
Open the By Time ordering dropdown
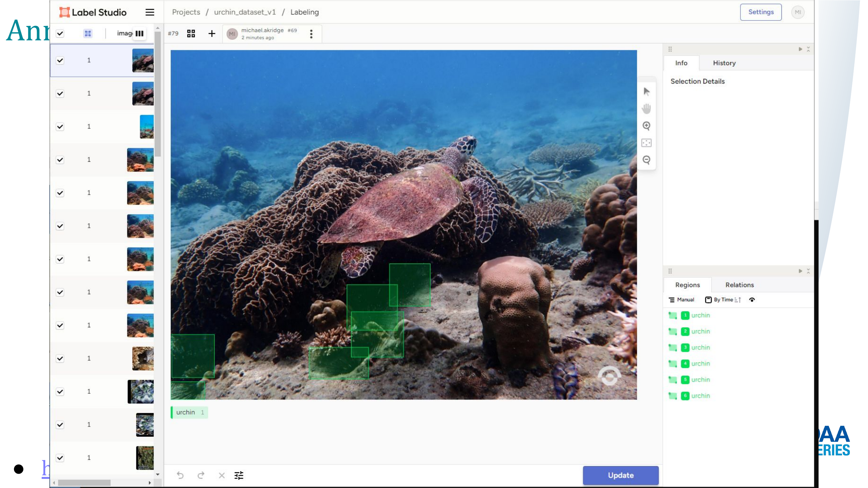[723, 299]
